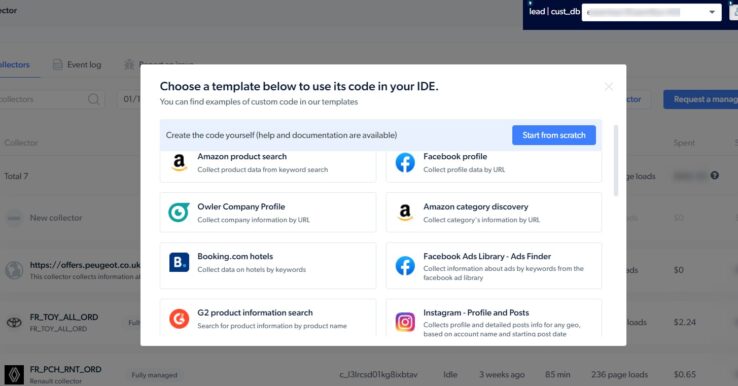Click the 85 min cell

pyautogui.click(x=558, y=375)
